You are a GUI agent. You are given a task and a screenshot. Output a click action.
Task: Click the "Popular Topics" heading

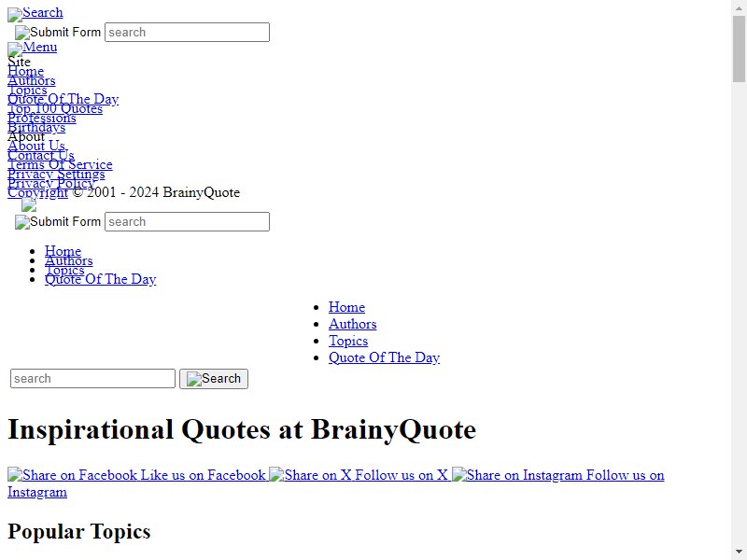[79, 531]
